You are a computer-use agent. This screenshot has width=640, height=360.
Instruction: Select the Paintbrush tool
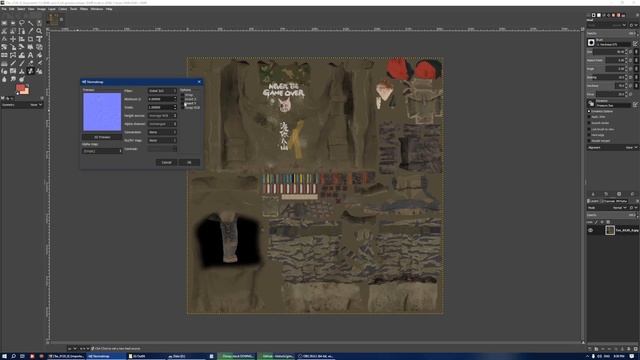pos(22,63)
